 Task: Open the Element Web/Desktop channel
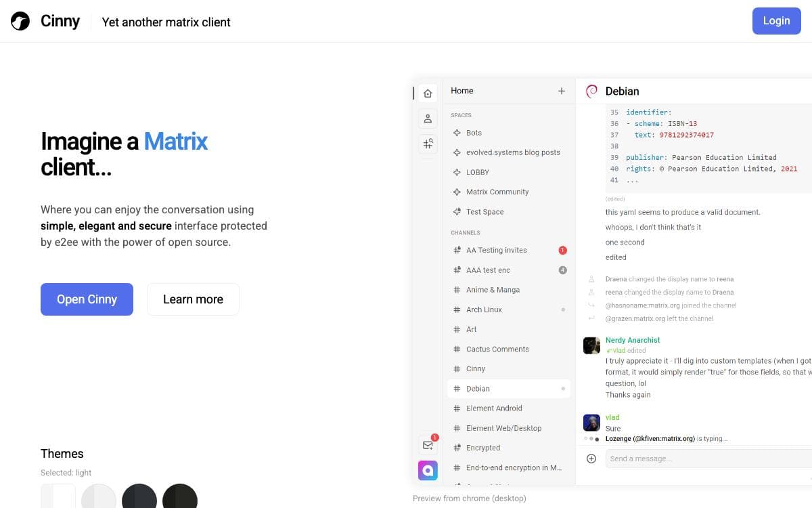(509, 428)
